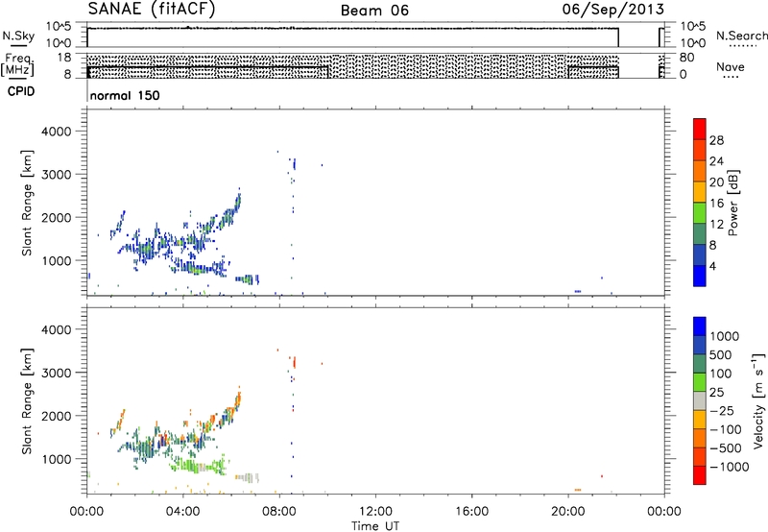Pick the red top segment of Power colorbar
Screen dimensions: 768x532
pos(700,129)
